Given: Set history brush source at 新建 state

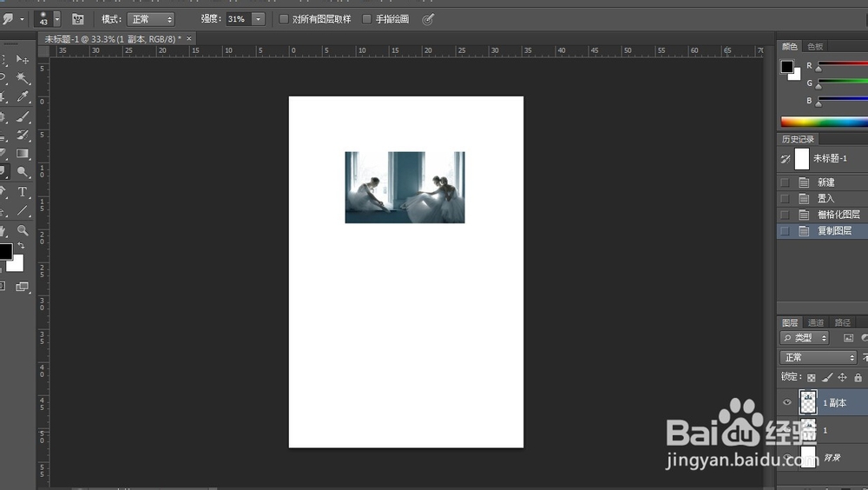Looking at the screenshot, I should click(785, 182).
